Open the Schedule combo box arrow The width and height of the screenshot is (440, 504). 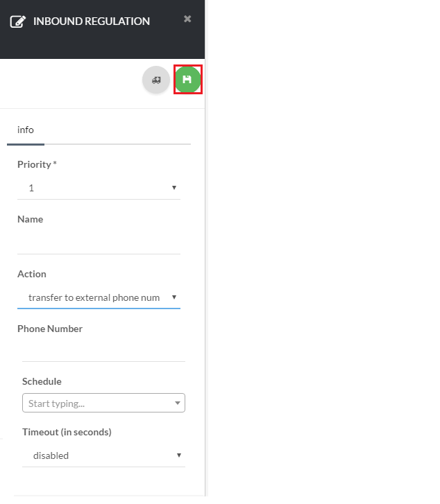[x=178, y=403]
